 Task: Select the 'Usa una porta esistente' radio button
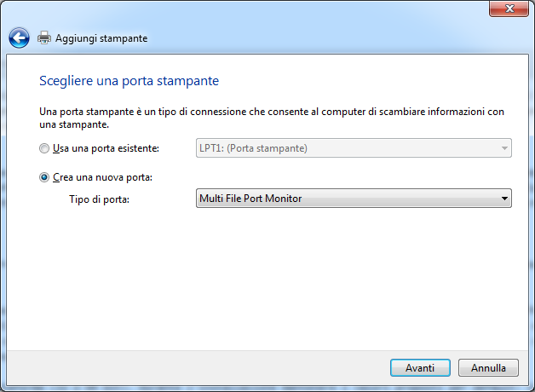44,148
